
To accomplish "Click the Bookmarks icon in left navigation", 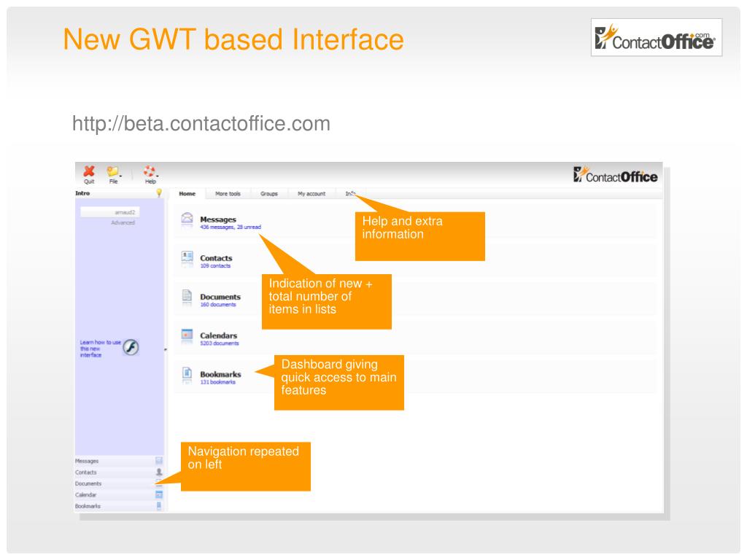I will [x=159, y=506].
